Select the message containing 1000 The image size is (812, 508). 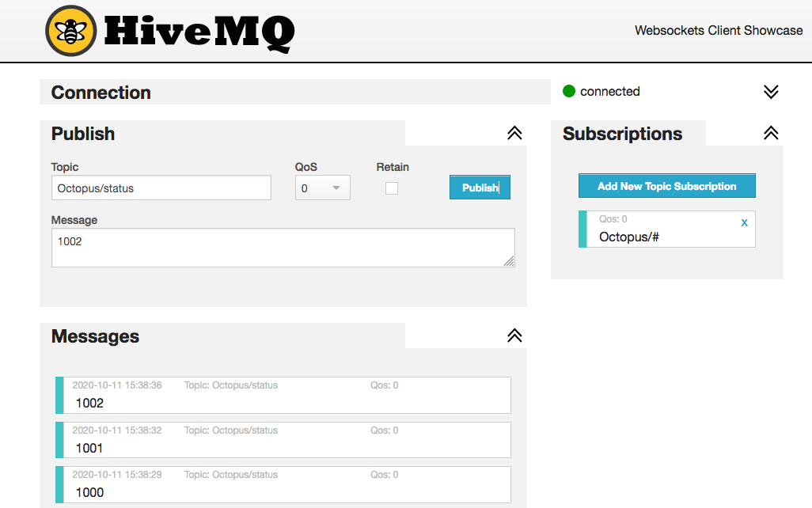[x=285, y=485]
